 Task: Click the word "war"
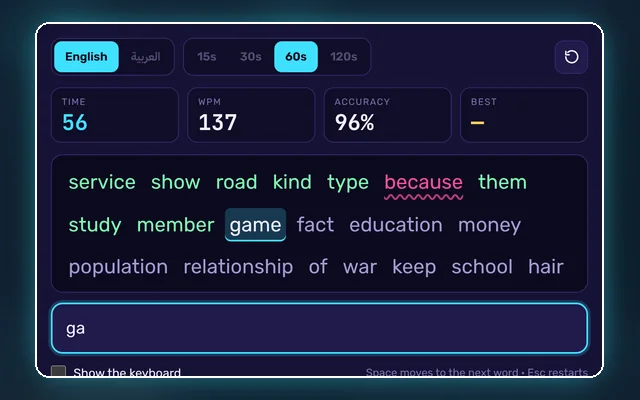[360, 268]
